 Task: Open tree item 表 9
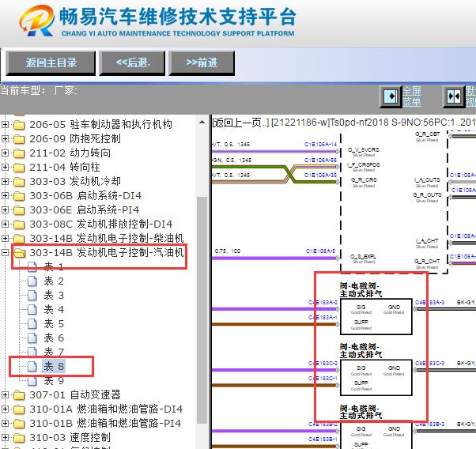pos(54,381)
